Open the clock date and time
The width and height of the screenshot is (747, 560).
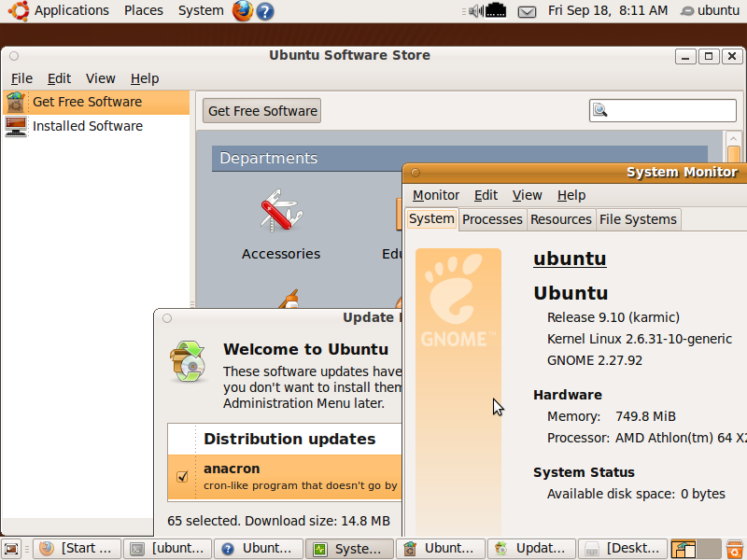[x=607, y=11]
